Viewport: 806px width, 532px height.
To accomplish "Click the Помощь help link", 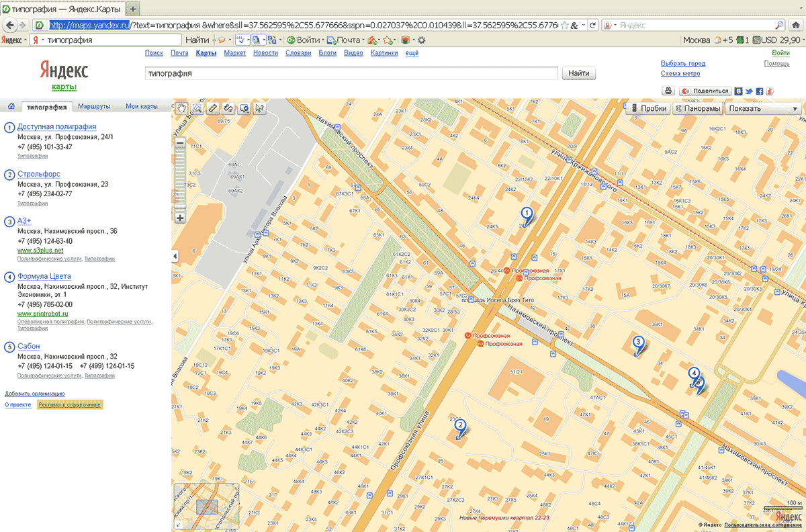I will click(x=776, y=63).
